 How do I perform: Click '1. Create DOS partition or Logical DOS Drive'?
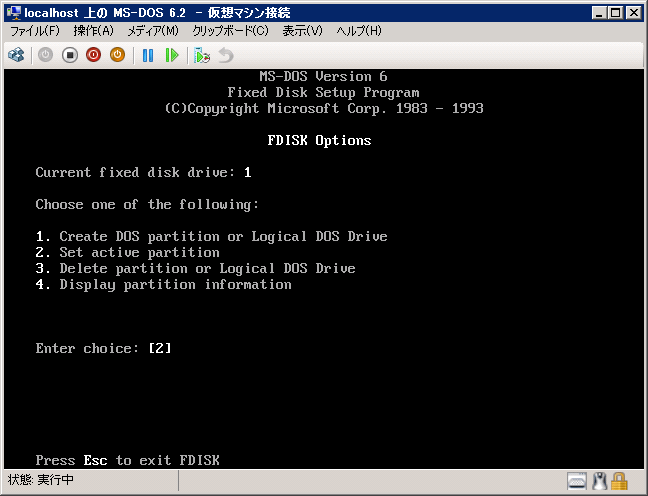point(211,236)
